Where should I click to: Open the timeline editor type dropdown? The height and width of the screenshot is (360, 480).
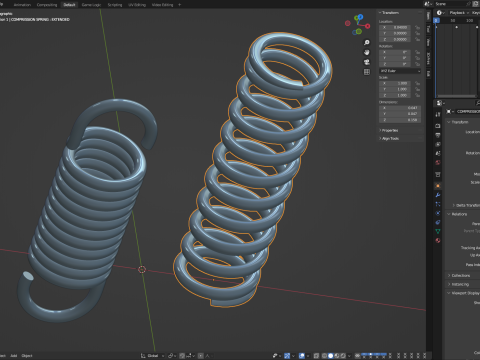pyautogui.click(x=440, y=13)
